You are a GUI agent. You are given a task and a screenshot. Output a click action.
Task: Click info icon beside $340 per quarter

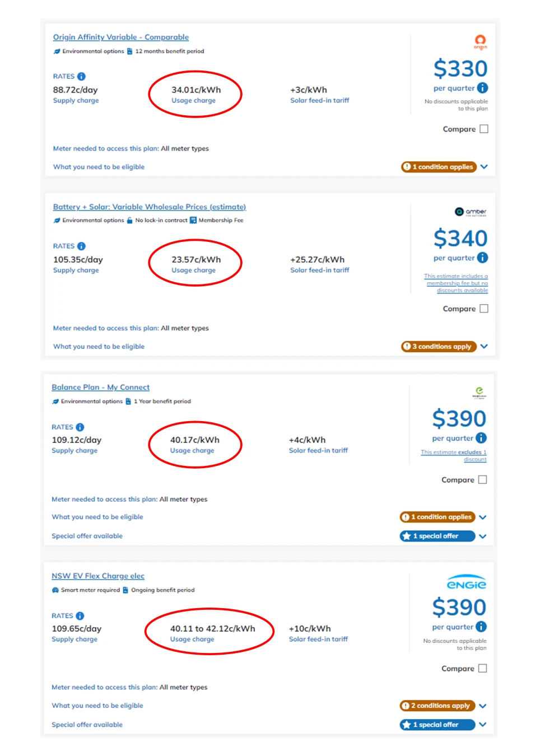click(x=482, y=258)
